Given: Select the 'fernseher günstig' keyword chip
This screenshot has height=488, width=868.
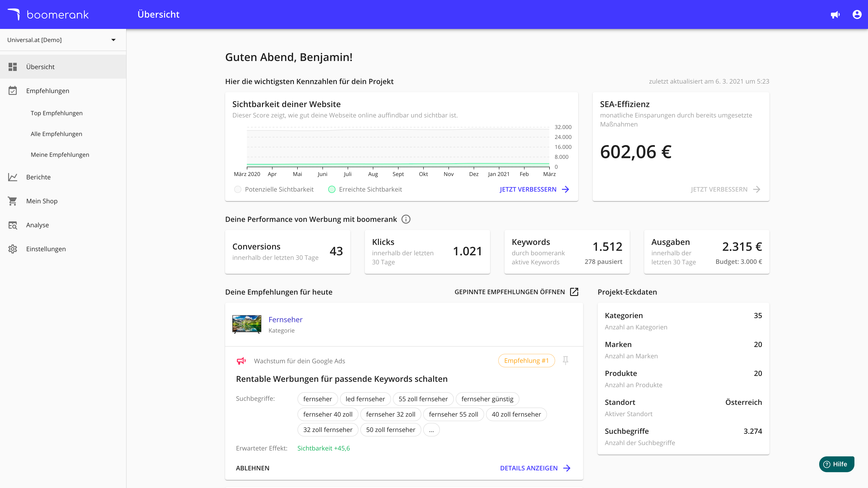Looking at the screenshot, I should tap(487, 399).
